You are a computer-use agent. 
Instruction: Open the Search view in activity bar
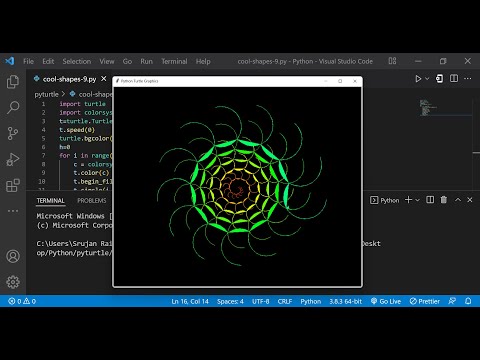click(13, 107)
